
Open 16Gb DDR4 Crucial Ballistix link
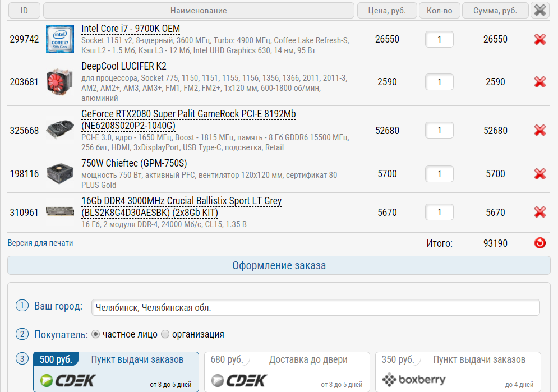[x=182, y=207]
